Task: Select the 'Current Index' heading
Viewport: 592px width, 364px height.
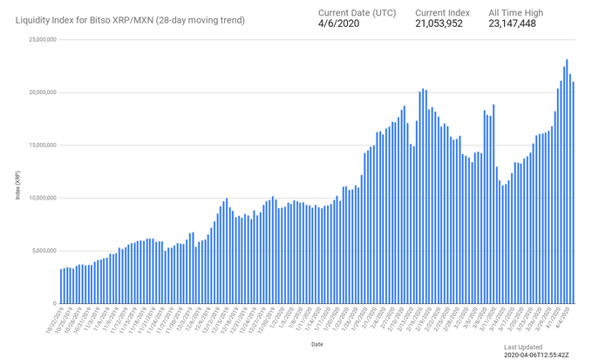Action: click(x=442, y=12)
